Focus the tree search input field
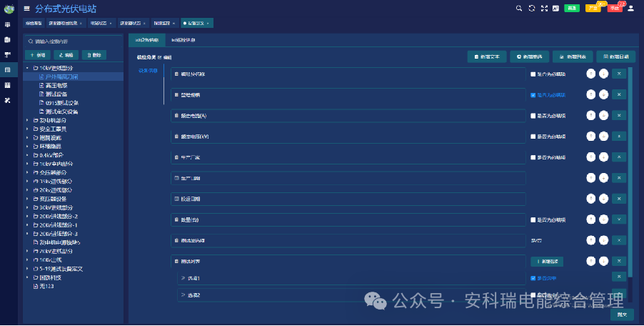644x326 pixels. click(x=73, y=41)
